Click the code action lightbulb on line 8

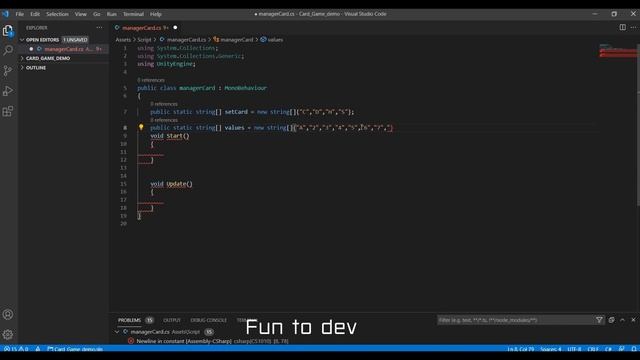coord(141,127)
